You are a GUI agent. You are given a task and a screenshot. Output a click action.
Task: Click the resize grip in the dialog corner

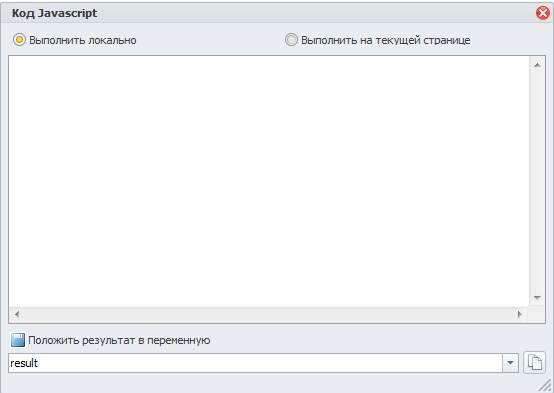point(546,385)
